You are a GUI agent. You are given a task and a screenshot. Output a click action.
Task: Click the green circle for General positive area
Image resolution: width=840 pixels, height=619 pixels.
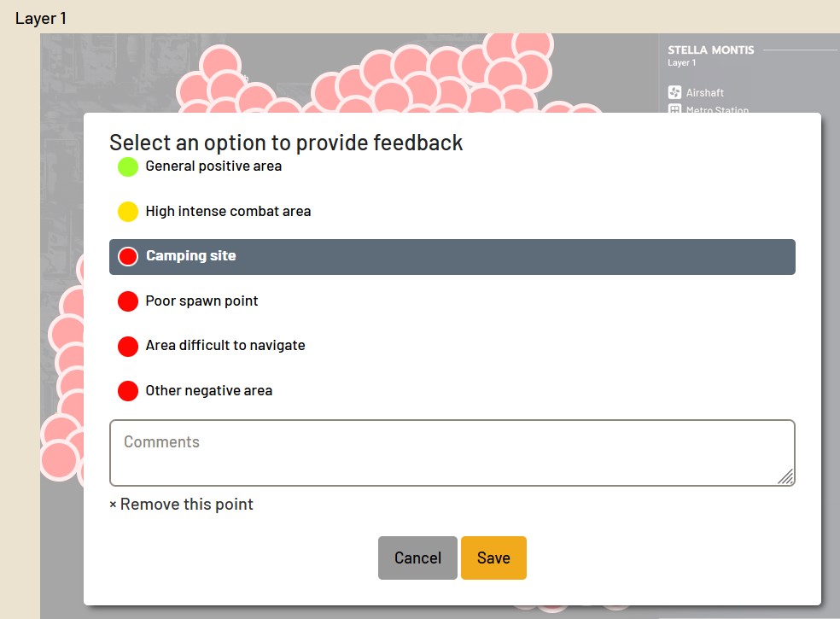pos(128,166)
